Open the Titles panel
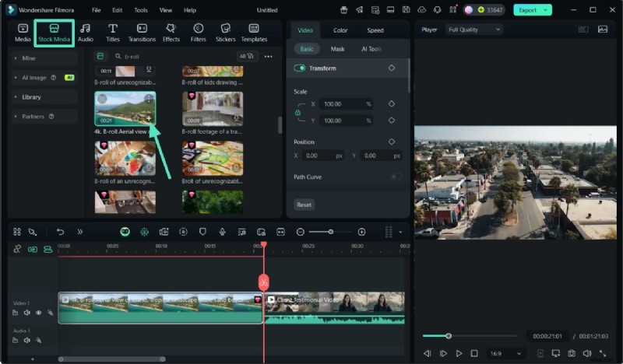This screenshot has width=623, height=364. pos(112,32)
